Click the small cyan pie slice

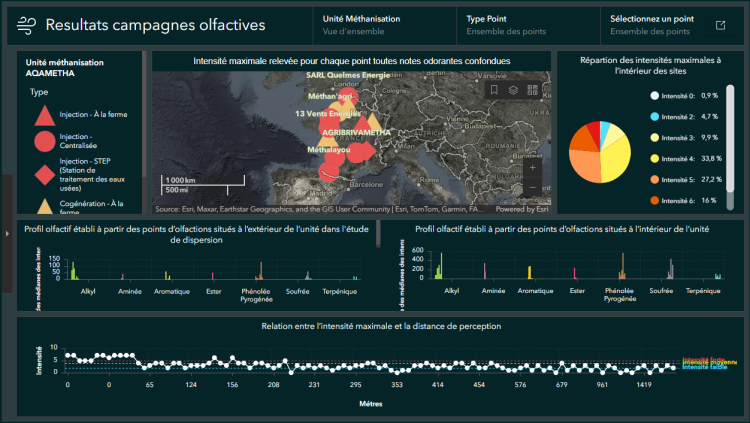(x=605, y=130)
